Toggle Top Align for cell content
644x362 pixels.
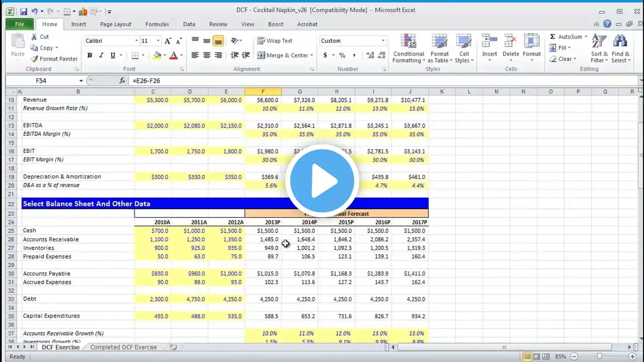click(x=195, y=41)
